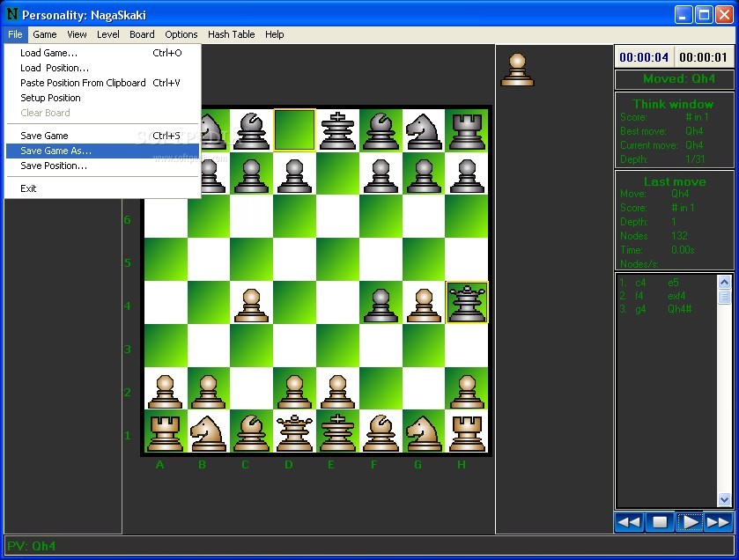Viewport: 739px width, 560px height.
Task: Open the Board menu
Action: click(142, 34)
